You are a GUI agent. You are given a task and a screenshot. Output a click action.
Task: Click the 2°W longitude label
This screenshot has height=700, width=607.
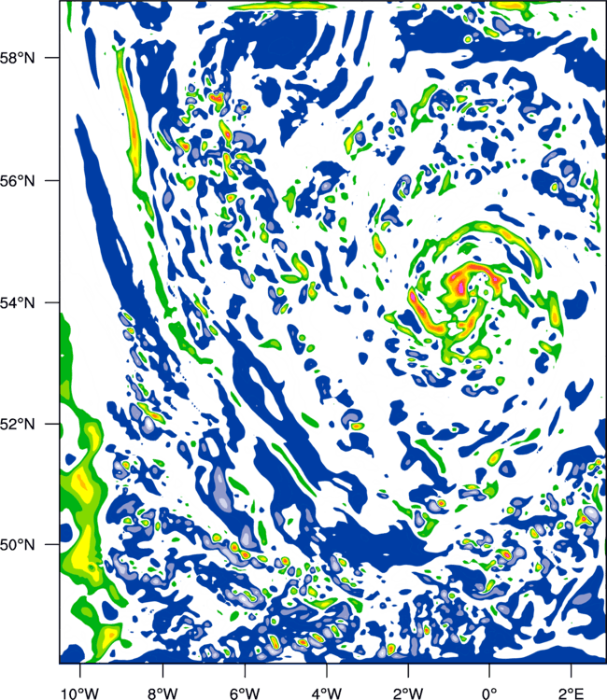point(408,693)
